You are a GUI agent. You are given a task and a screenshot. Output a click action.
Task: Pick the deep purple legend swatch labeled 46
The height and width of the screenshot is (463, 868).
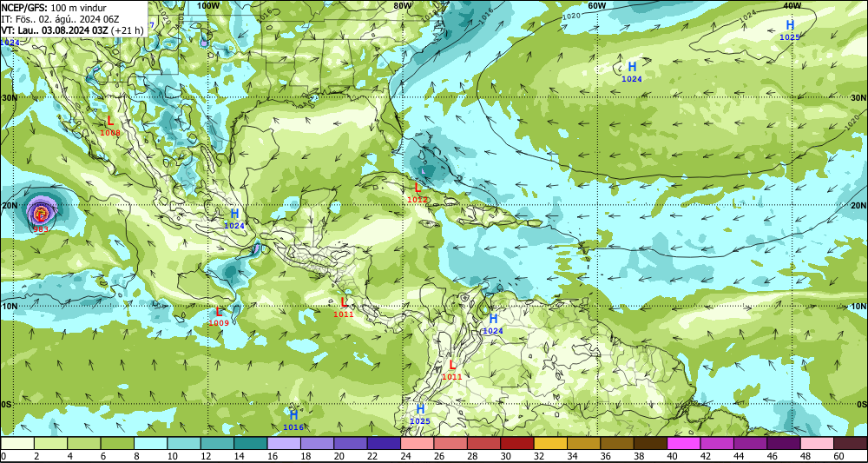click(x=782, y=443)
